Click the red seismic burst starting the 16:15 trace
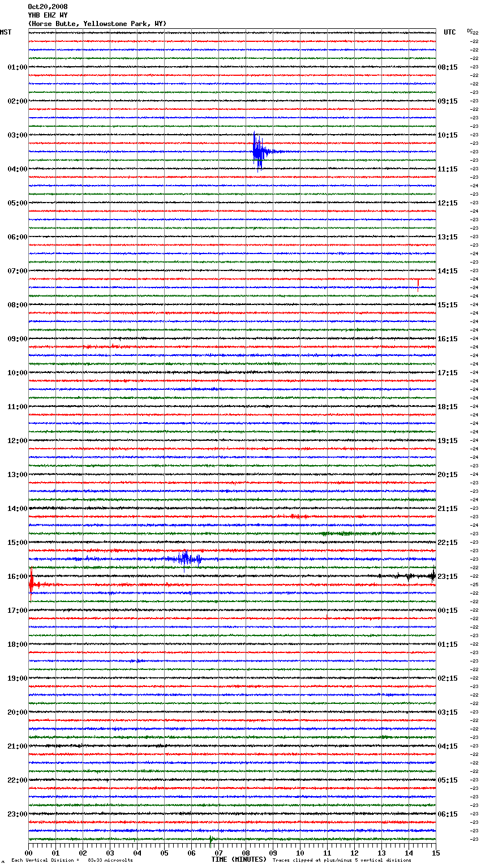481x868 pixels. coord(32,585)
